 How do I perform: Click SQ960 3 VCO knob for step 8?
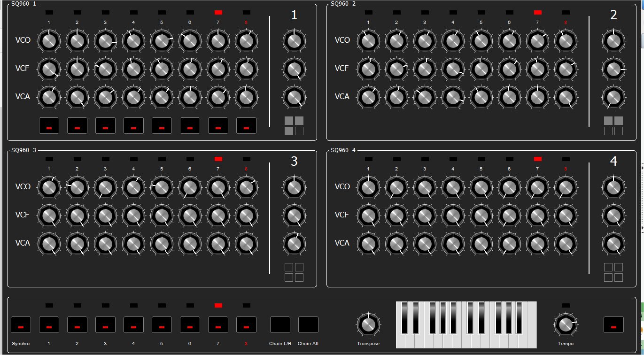(246, 187)
